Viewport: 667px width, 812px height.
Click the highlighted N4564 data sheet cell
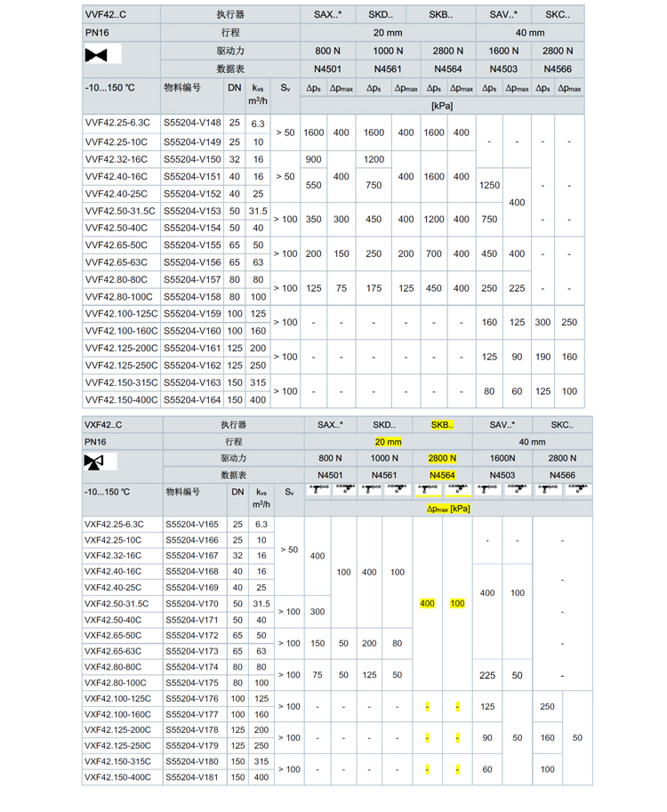(442, 475)
